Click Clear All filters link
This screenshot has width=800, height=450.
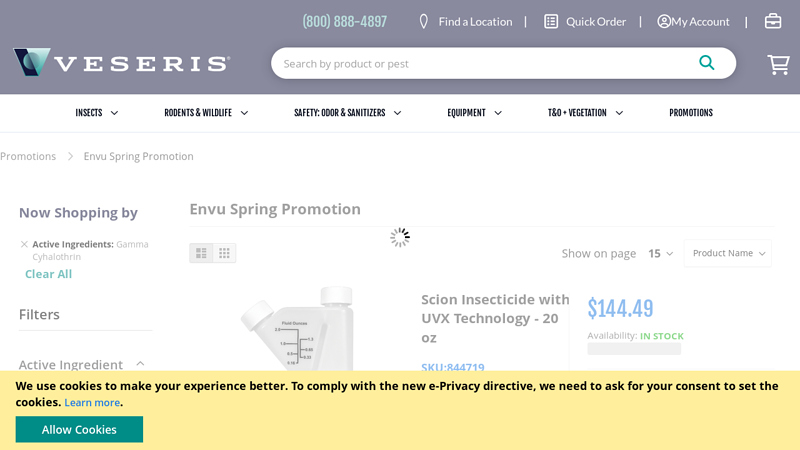(48, 274)
